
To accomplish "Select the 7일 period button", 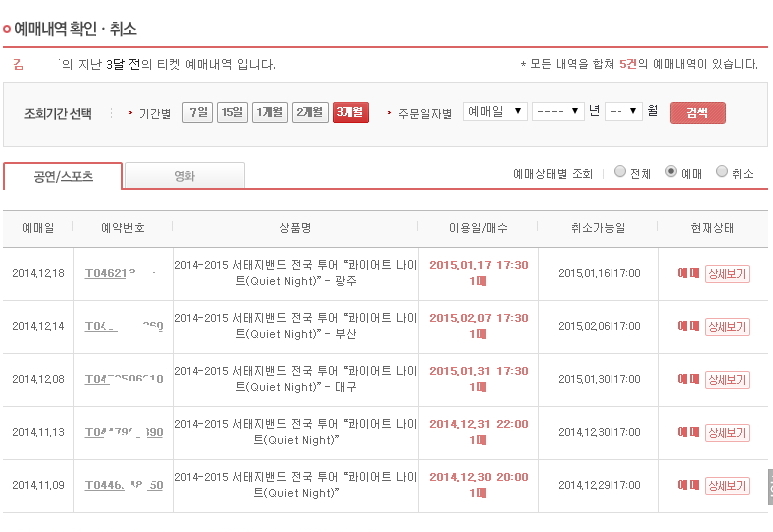I will tap(197, 112).
